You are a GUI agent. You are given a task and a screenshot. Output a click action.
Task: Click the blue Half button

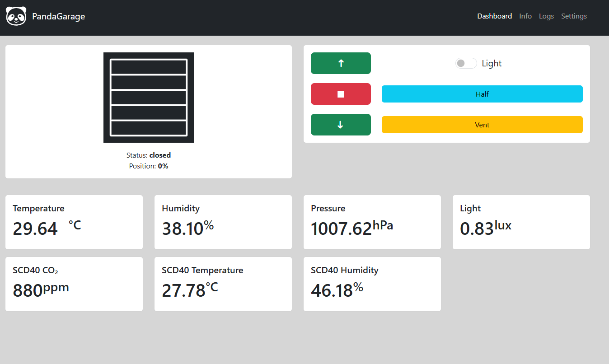click(x=482, y=94)
